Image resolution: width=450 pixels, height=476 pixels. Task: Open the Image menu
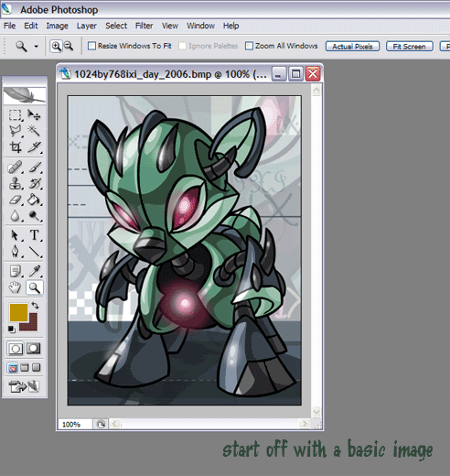[57, 26]
